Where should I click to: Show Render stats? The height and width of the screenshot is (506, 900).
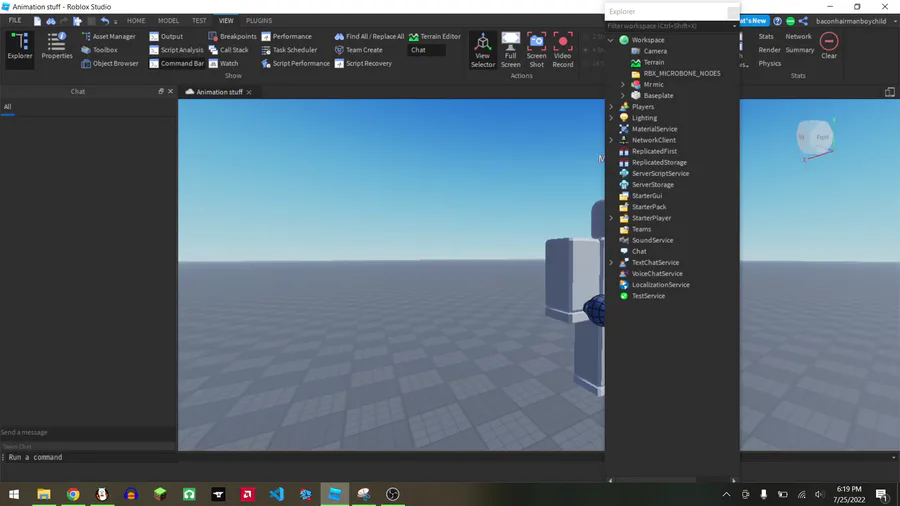[x=769, y=50]
